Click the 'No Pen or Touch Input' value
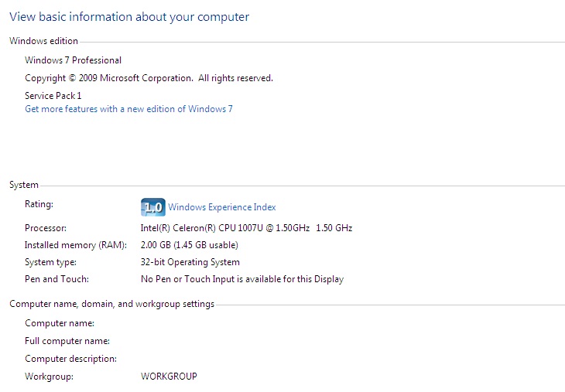565x392 pixels. click(x=242, y=279)
